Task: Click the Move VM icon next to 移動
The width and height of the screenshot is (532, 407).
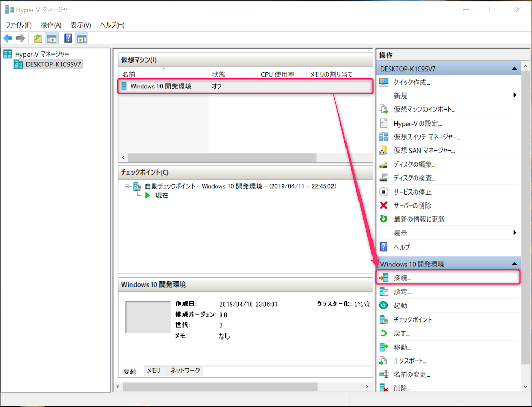Action: [384, 347]
